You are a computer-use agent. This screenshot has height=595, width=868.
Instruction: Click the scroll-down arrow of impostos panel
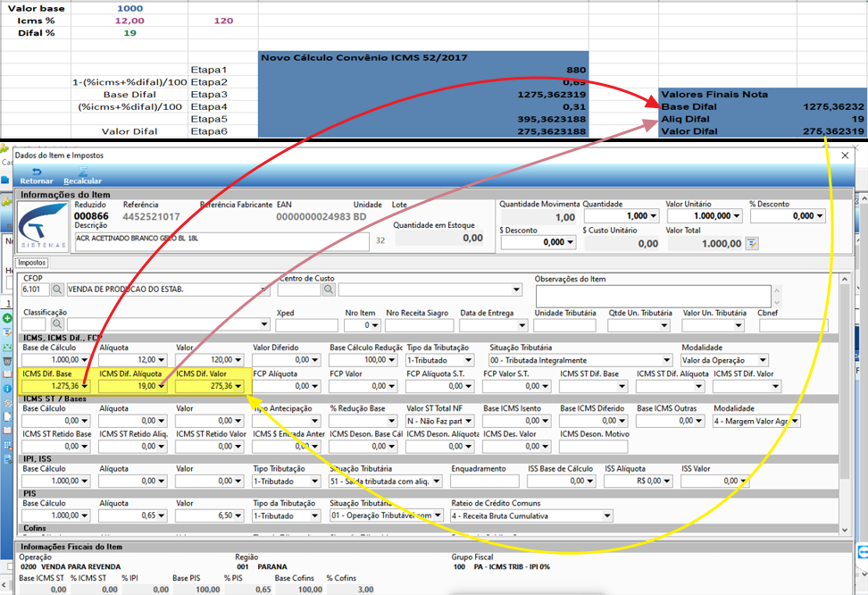845,530
